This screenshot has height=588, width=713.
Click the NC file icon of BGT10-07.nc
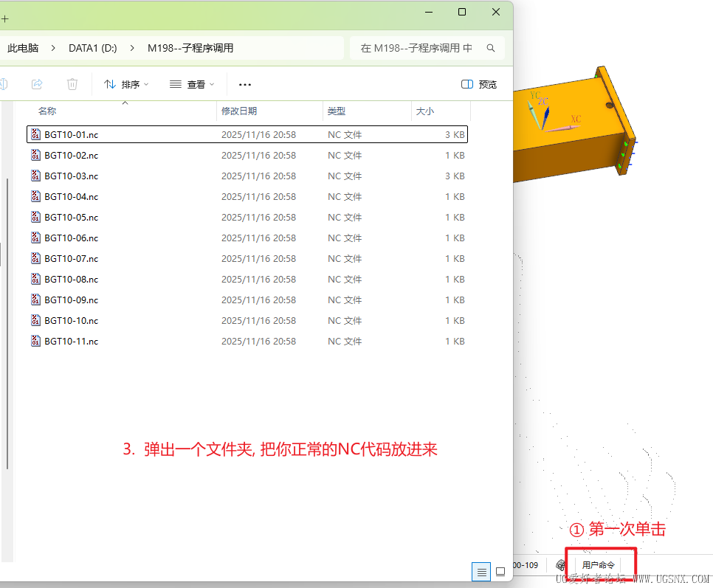pyautogui.click(x=35, y=258)
